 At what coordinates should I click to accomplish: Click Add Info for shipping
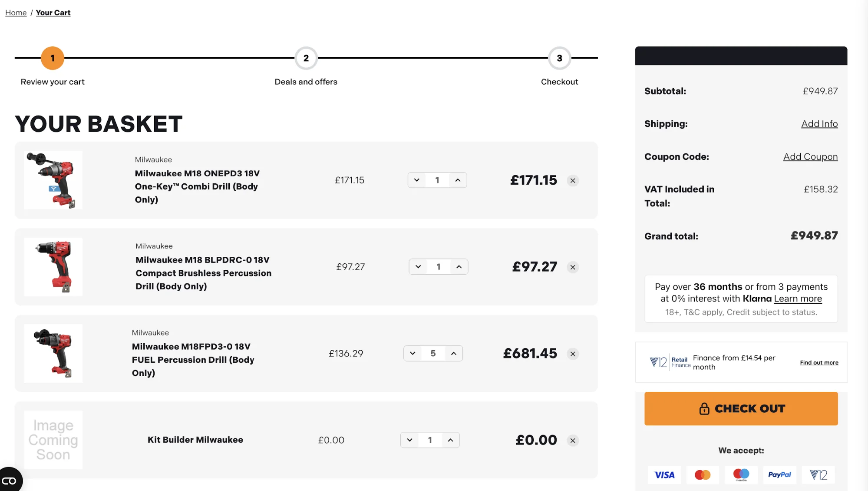tap(819, 124)
